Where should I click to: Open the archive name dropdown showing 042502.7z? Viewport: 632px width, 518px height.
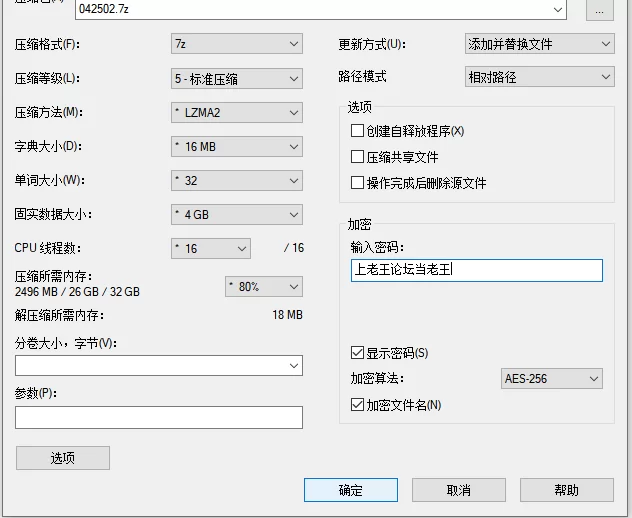[320, 9]
